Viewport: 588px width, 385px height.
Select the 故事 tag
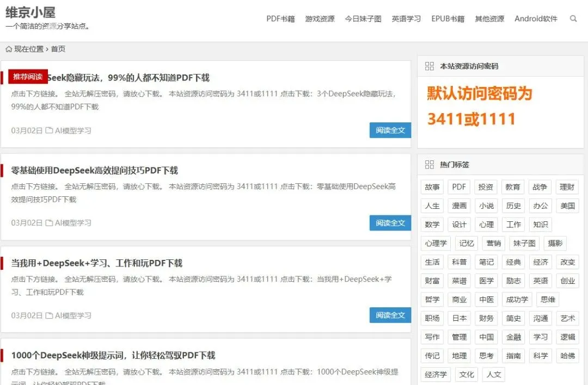(x=432, y=187)
